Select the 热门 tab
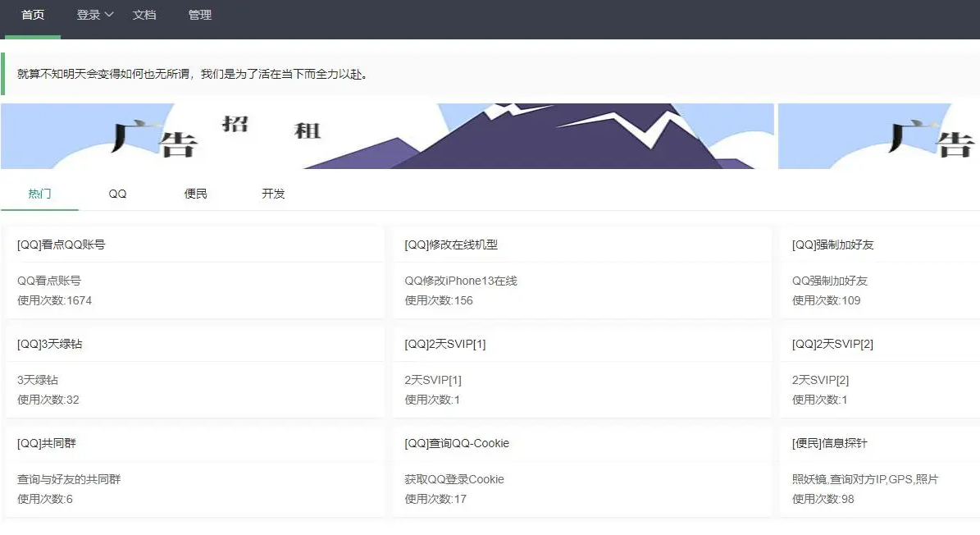Image resolution: width=980 pixels, height=535 pixels. (39, 194)
